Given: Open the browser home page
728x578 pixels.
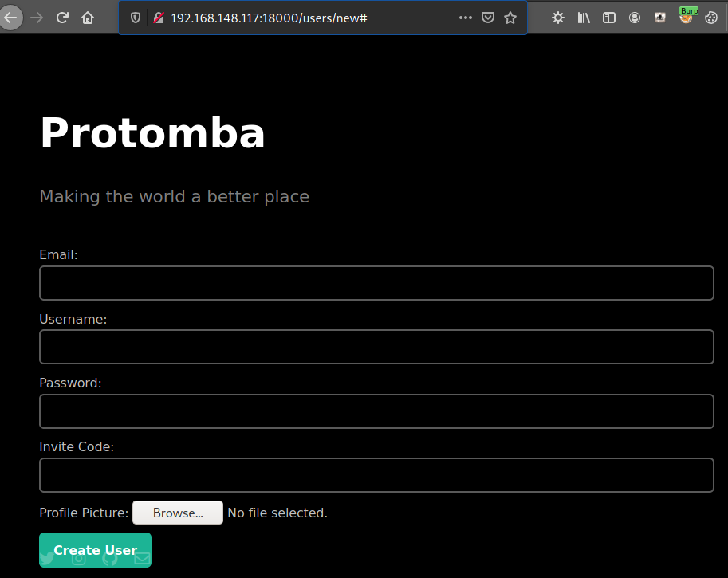Looking at the screenshot, I should point(88,18).
